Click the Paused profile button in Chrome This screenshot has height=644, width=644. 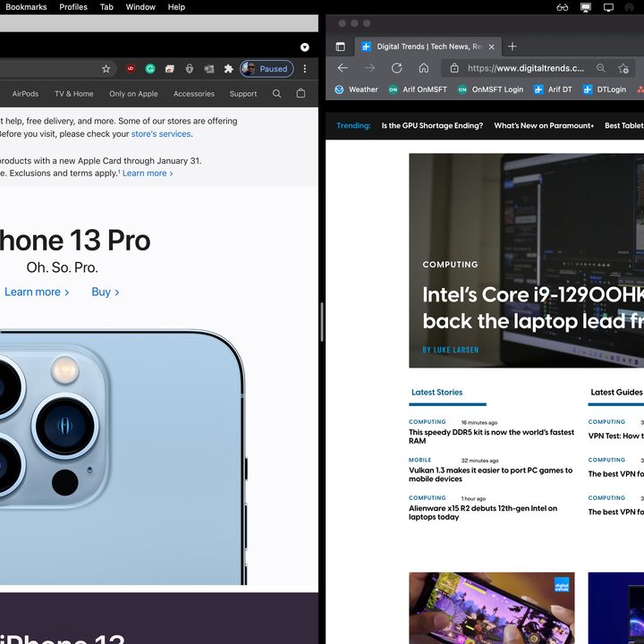tap(267, 69)
